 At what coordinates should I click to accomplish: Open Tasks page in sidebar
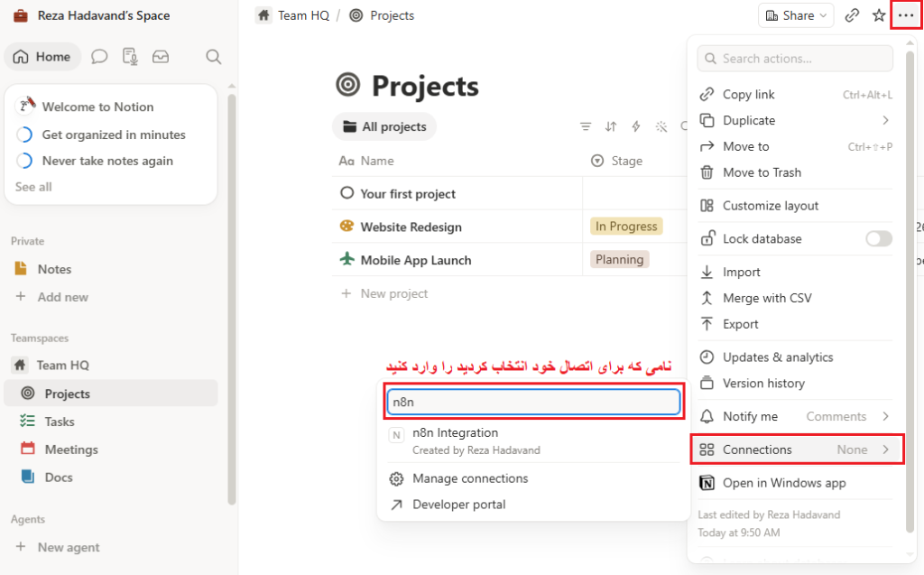[x=111, y=421]
